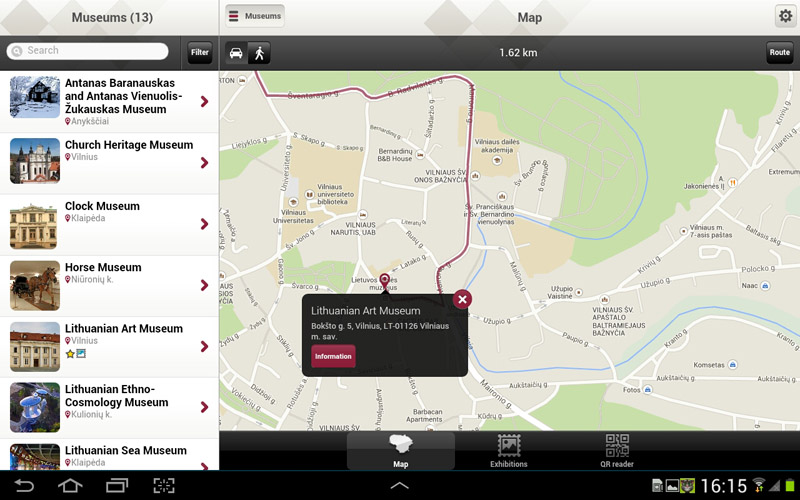
Task: Click the museum map pin marker
Action: [x=385, y=282]
